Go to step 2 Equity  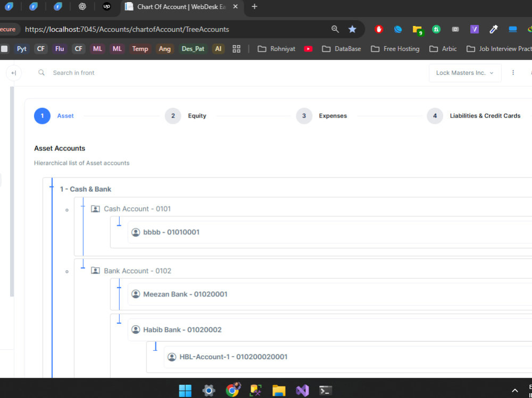coord(186,116)
